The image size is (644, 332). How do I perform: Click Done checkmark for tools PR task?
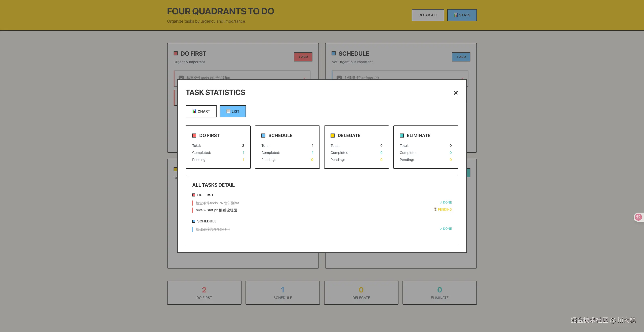click(441, 203)
